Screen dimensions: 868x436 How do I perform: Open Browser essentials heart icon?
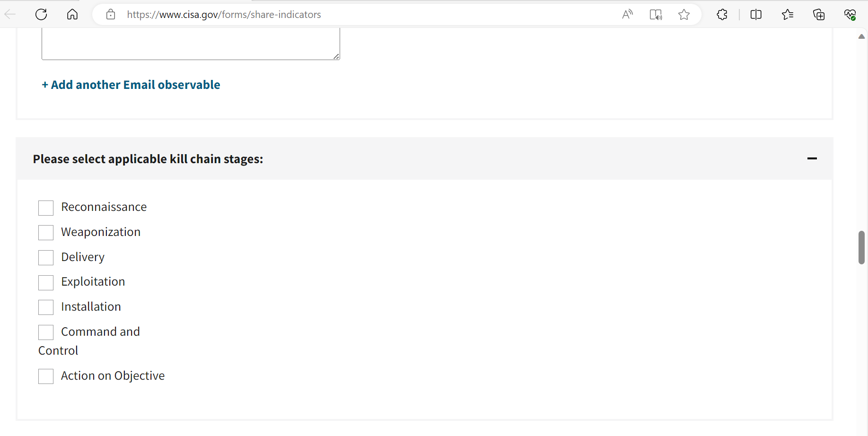(x=850, y=15)
